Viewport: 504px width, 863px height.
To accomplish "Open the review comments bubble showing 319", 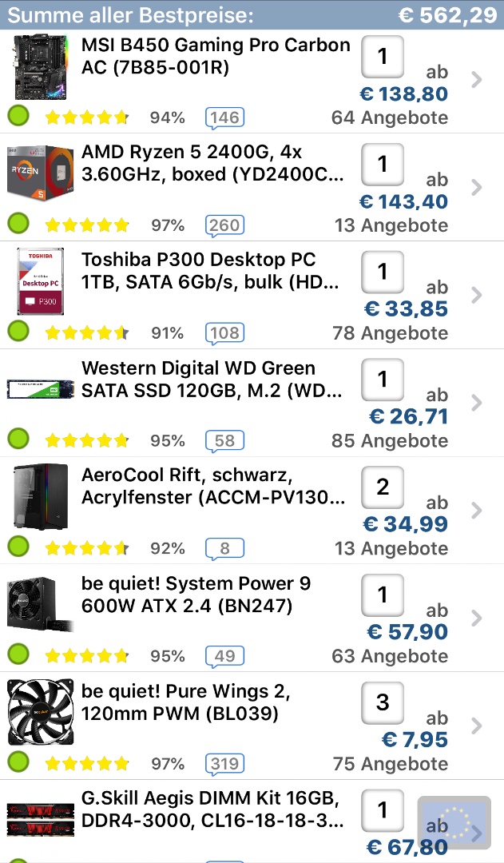I will [x=224, y=764].
